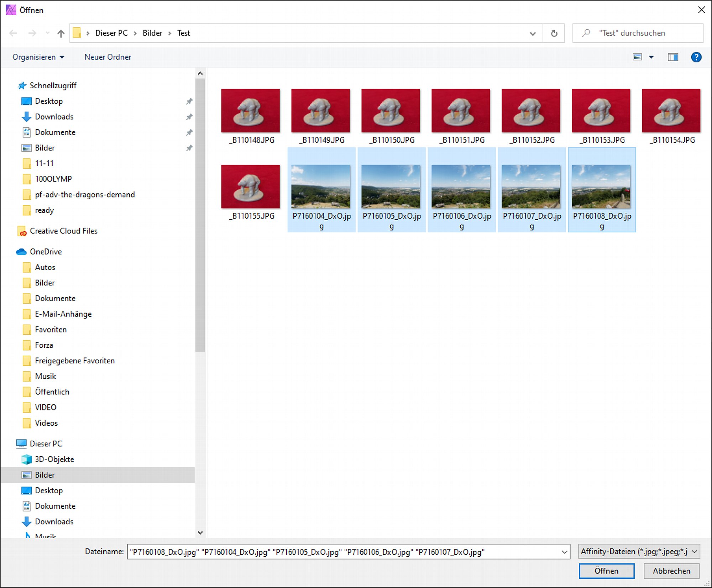Click the Abbrechen button
712x588 pixels.
pyautogui.click(x=671, y=571)
